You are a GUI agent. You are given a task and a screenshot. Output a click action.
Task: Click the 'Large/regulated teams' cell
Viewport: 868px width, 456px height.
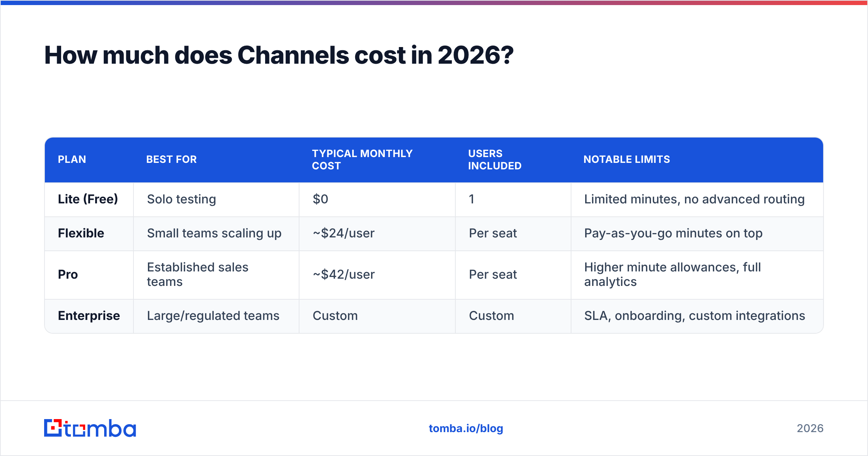(x=216, y=316)
